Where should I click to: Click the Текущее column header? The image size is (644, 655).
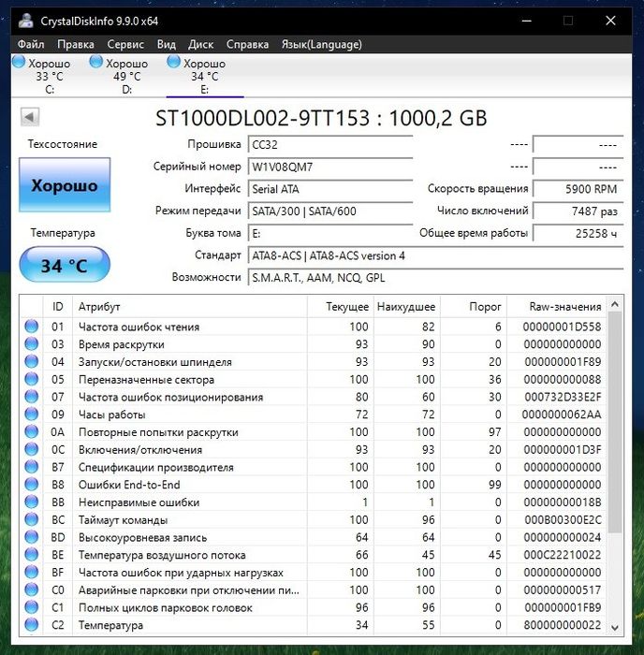[x=341, y=307]
